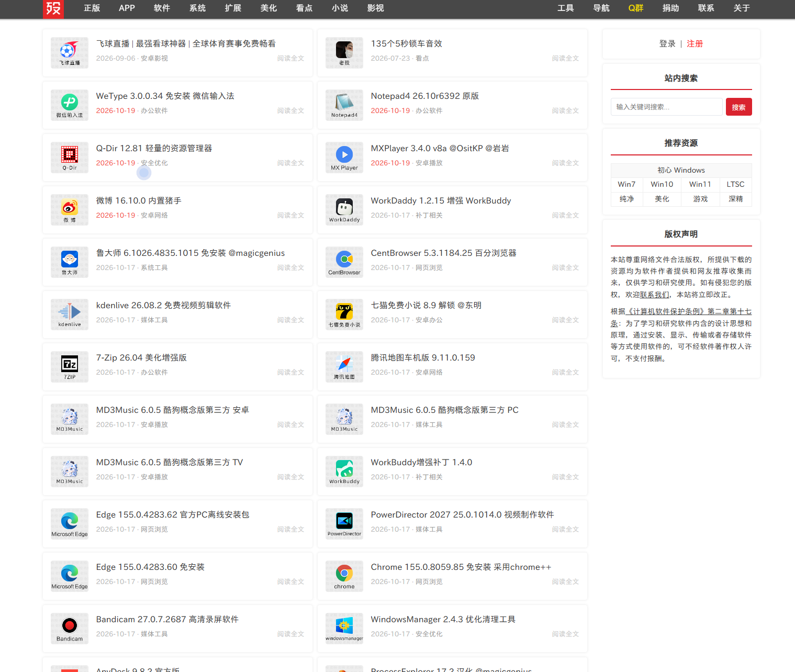Click the MX Player icon
This screenshot has width=795, height=672.
(x=344, y=158)
